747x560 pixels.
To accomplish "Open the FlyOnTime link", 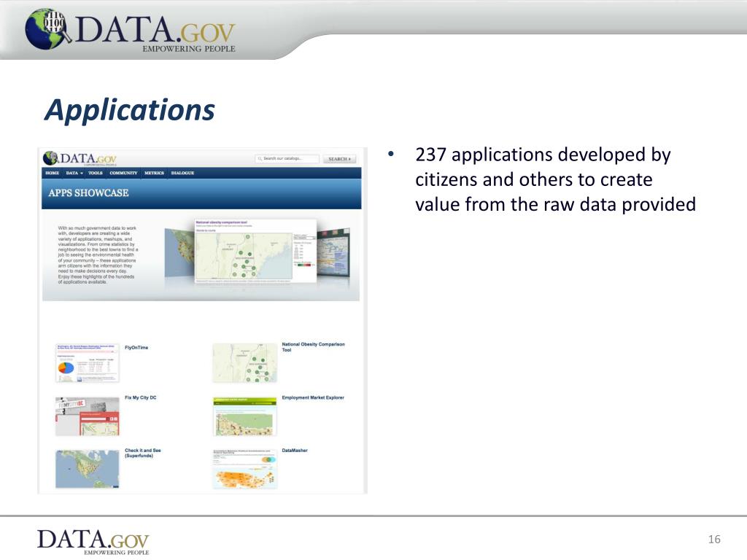I will [136, 348].
